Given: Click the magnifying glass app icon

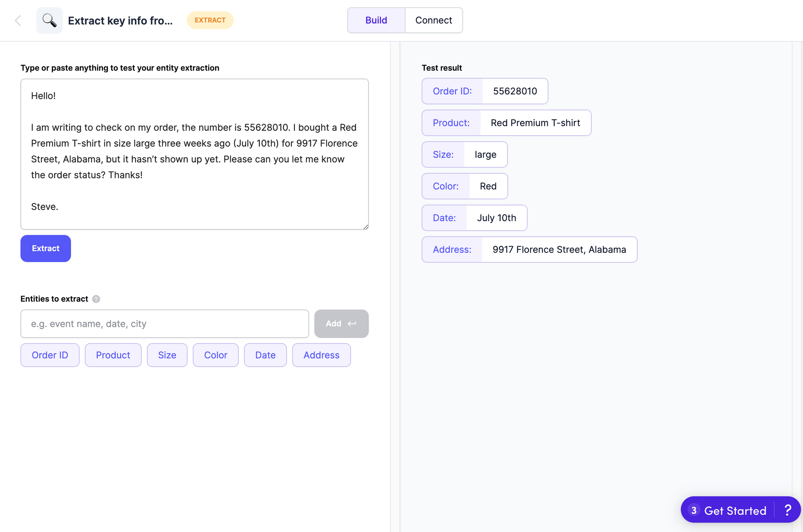Looking at the screenshot, I should click(x=49, y=20).
